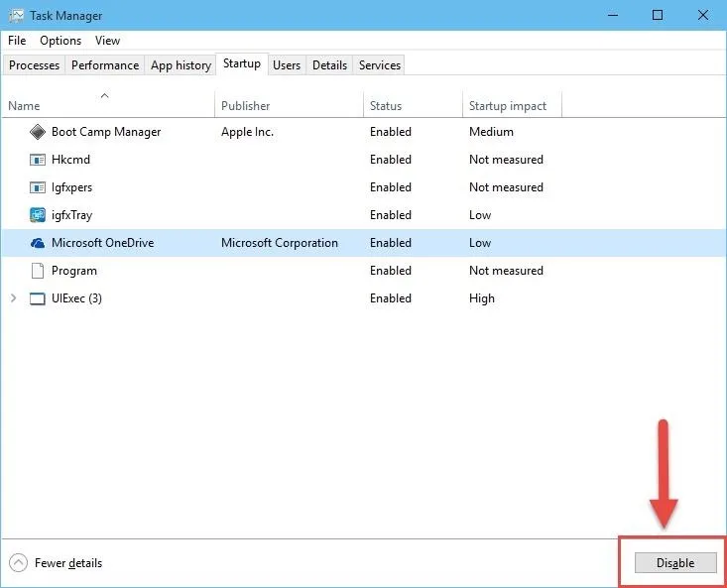Image resolution: width=727 pixels, height=588 pixels.
Task: Select the igfxTray entry name
Action: (x=71, y=215)
